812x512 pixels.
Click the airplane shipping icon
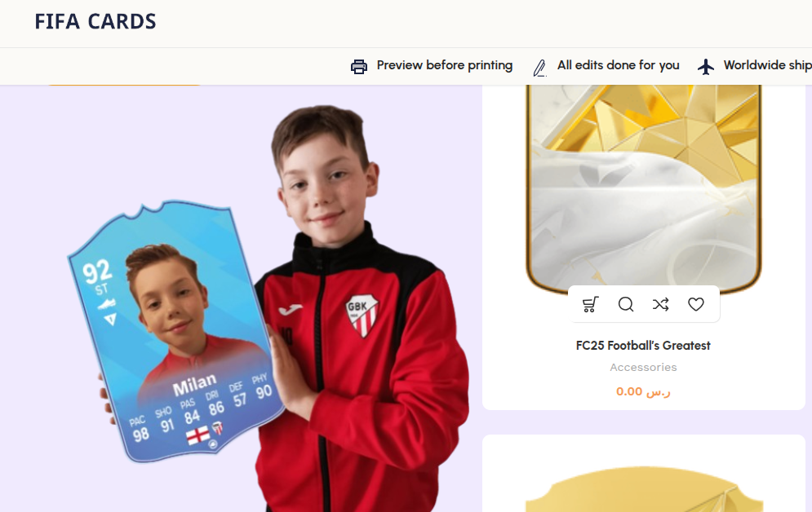coord(706,66)
